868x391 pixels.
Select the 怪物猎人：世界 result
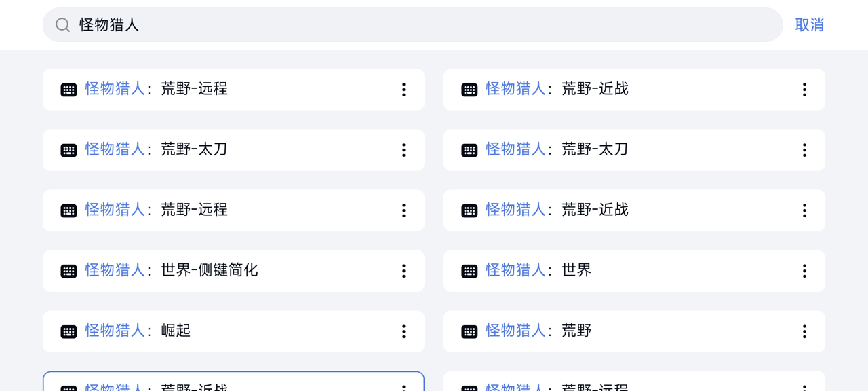634,271
